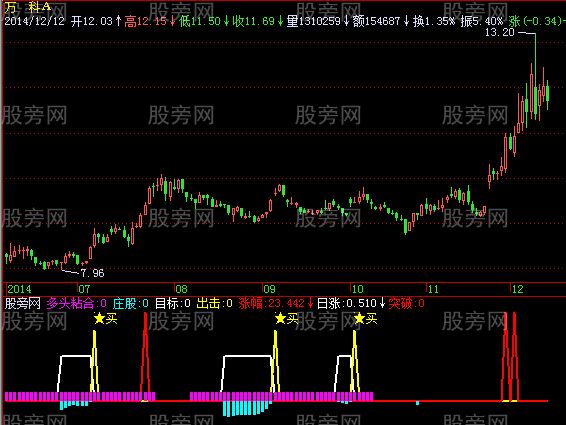Select the 09 month marker on time axis

pyautogui.click(x=269, y=289)
